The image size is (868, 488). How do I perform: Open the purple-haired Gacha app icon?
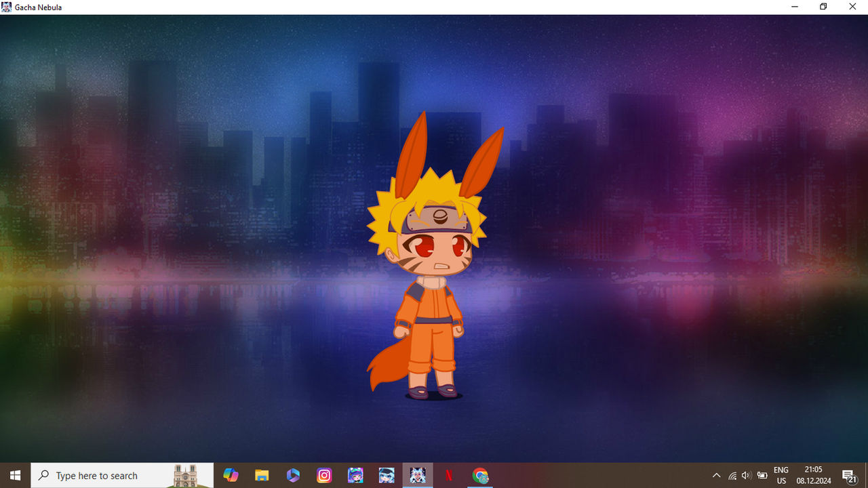(355, 476)
